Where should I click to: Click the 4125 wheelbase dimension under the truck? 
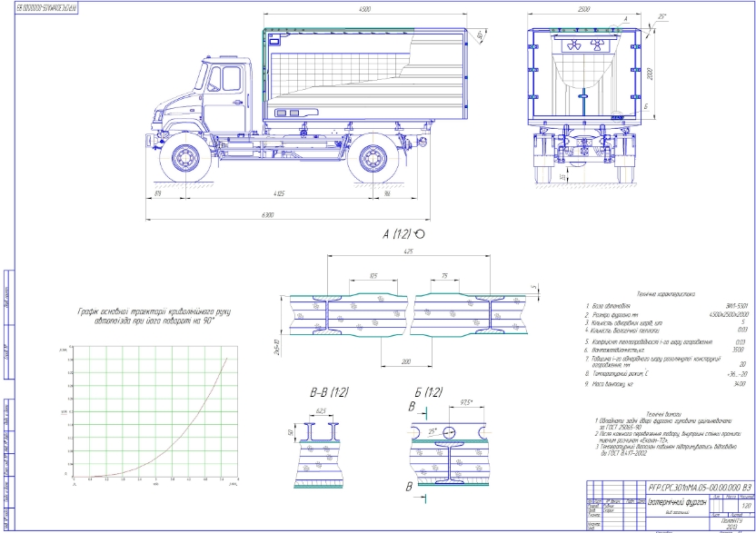pos(279,193)
